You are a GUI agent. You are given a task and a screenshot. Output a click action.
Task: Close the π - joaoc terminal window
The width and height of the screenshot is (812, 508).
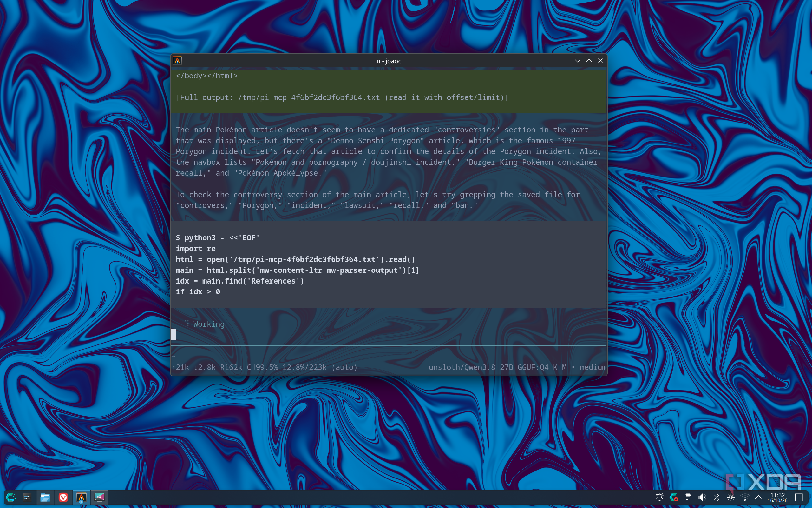point(600,61)
